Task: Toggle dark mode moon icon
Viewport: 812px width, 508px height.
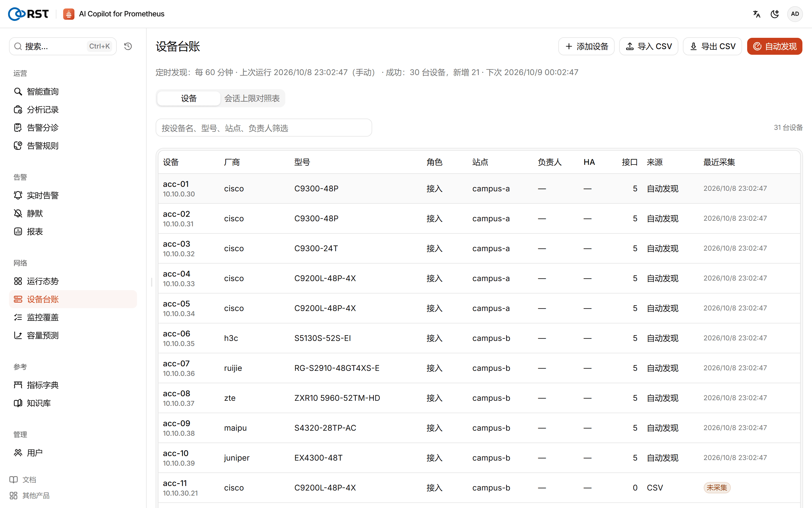Action: coord(775,14)
